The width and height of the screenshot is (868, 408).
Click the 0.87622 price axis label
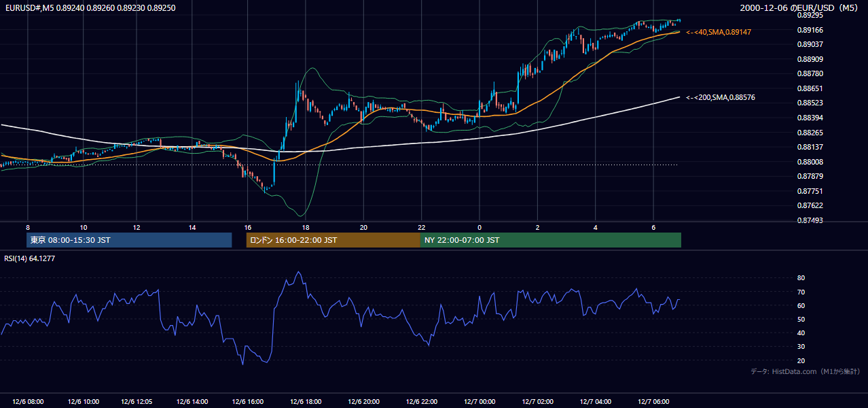[810, 205]
